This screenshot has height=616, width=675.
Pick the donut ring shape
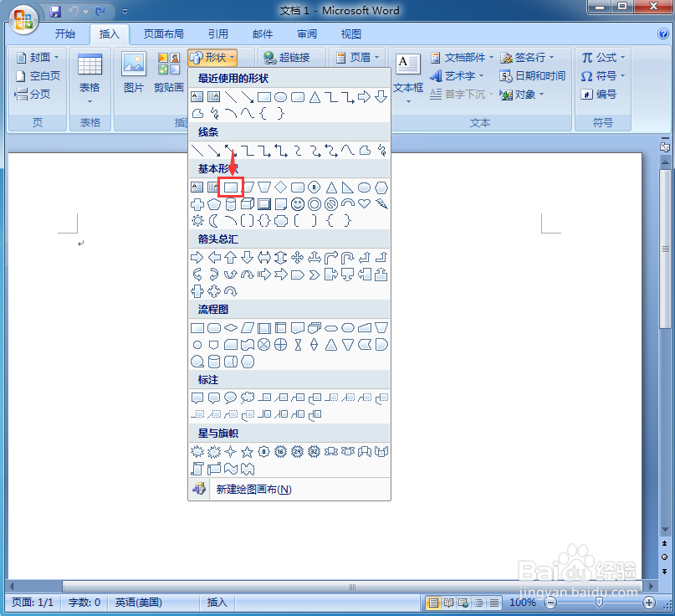click(x=314, y=204)
